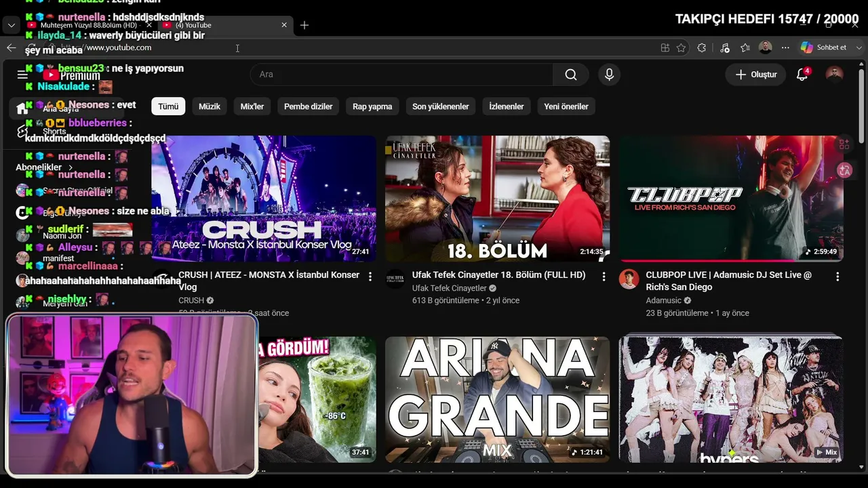Click the YouTube Premium logo
Viewport: 868px width, 488px height.
(x=72, y=75)
